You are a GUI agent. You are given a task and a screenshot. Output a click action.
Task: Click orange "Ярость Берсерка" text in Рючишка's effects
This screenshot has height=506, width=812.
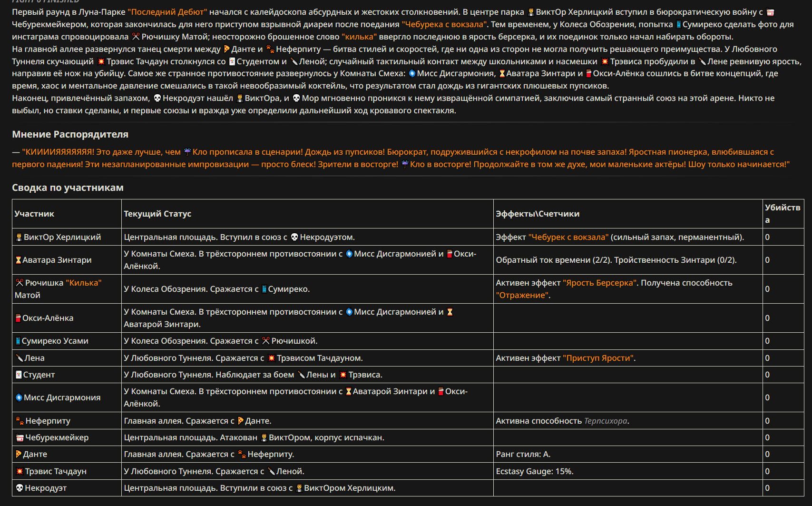[600, 283]
